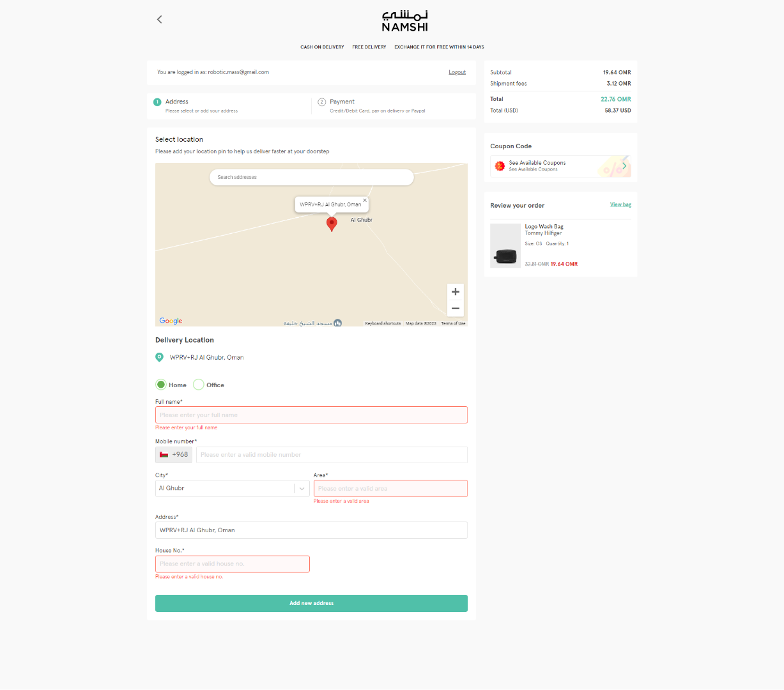Log out via the Logout link
The image size is (784, 690).
(x=457, y=72)
